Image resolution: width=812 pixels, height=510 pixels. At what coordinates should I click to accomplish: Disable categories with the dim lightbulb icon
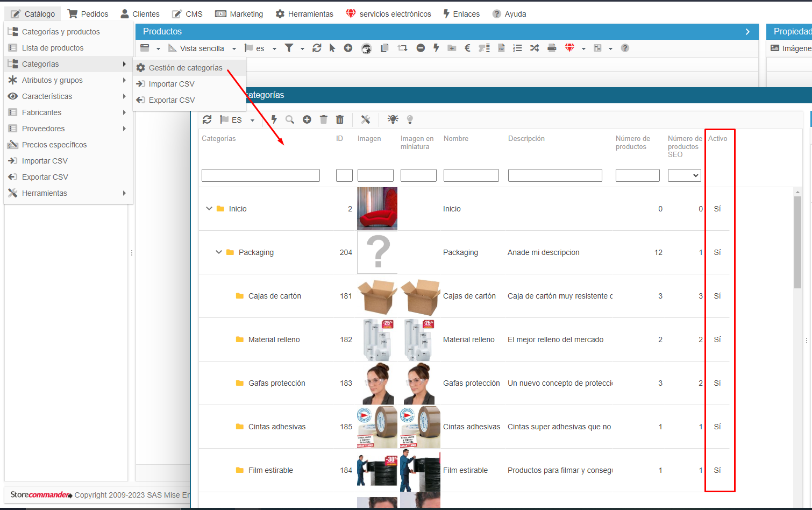[x=410, y=119]
